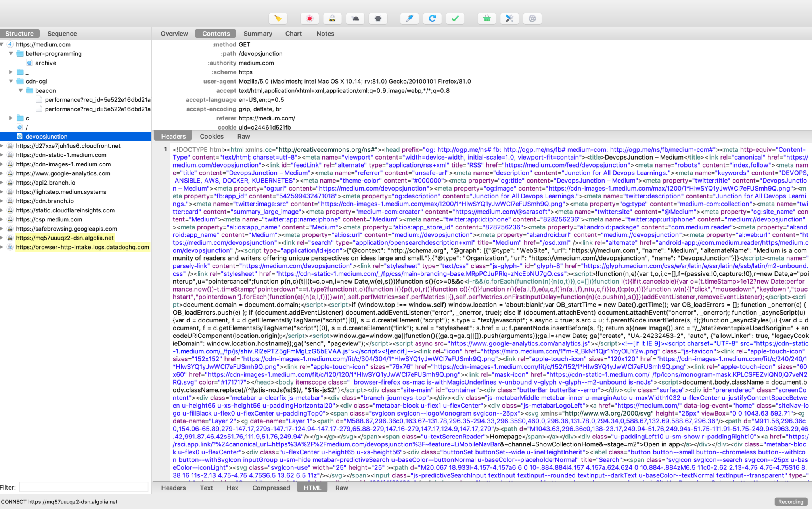Click the blue repeat request icon
This screenshot has height=509, width=812.
tap(432, 18)
